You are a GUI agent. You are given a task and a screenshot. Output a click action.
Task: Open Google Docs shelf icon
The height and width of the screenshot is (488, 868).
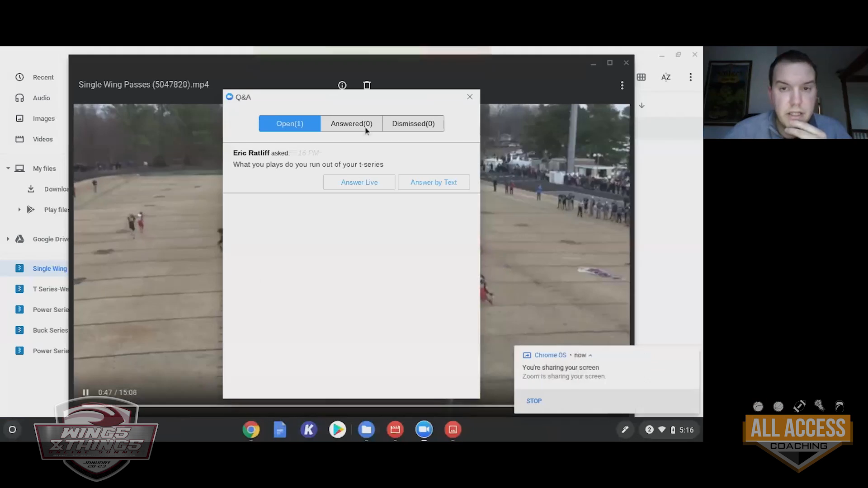(280, 430)
